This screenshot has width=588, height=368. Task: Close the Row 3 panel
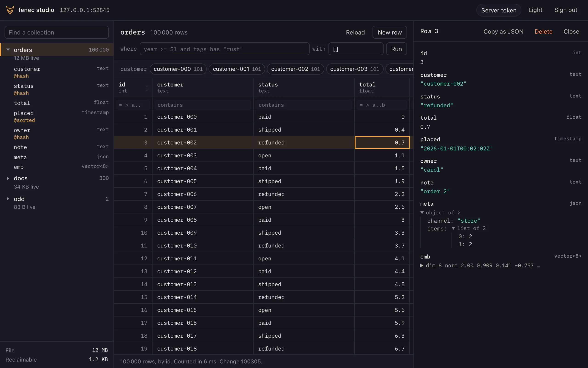point(571,32)
